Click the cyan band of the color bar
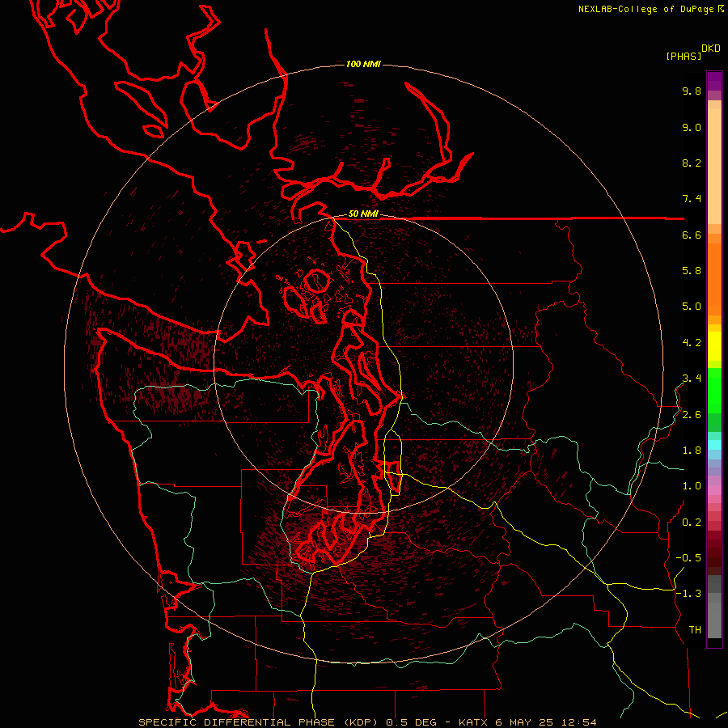The width and height of the screenshot is (728, 728). pyautogui.click(x=714, y=445)
